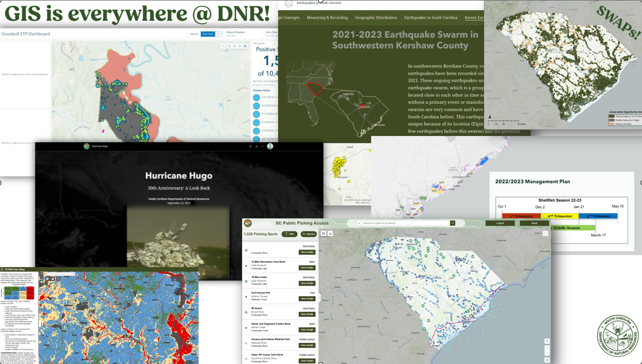
Task: Click the share icon on the Hurricane Hugo header
Action: click(257, 146)
